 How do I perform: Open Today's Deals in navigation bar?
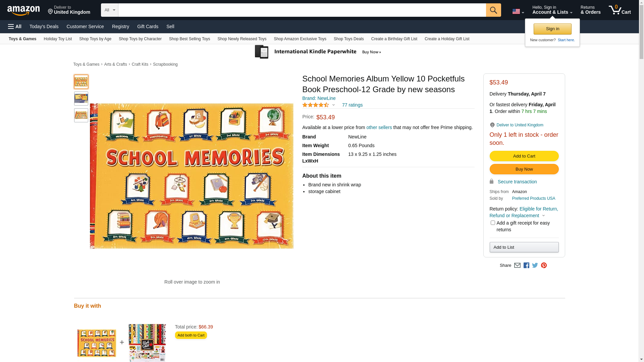click(x=44, y=26)
